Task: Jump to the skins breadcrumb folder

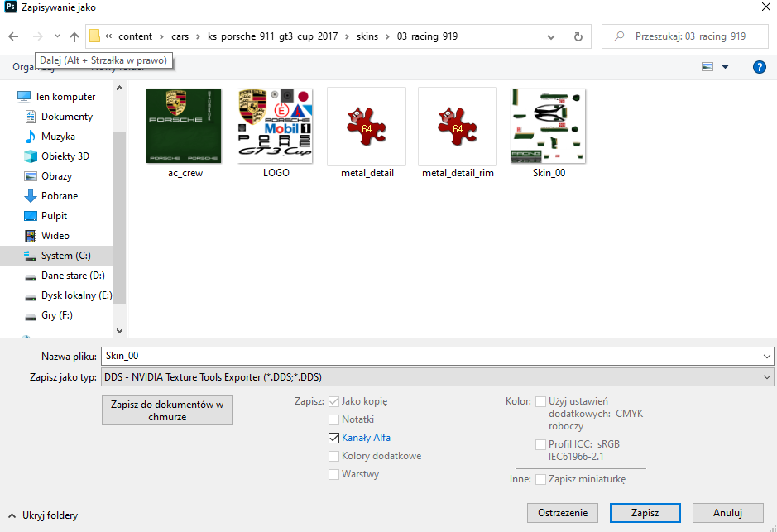Action: 367,36
